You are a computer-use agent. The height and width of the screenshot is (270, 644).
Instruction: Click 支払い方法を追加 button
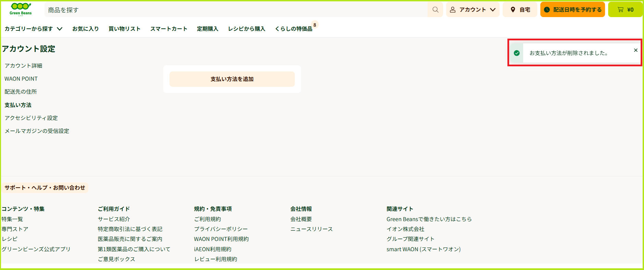point(232,79)
